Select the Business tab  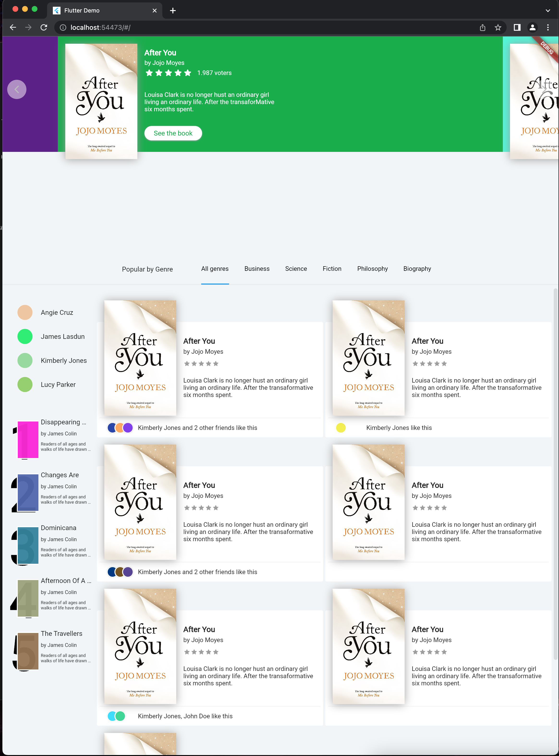(x=257, y=269)
